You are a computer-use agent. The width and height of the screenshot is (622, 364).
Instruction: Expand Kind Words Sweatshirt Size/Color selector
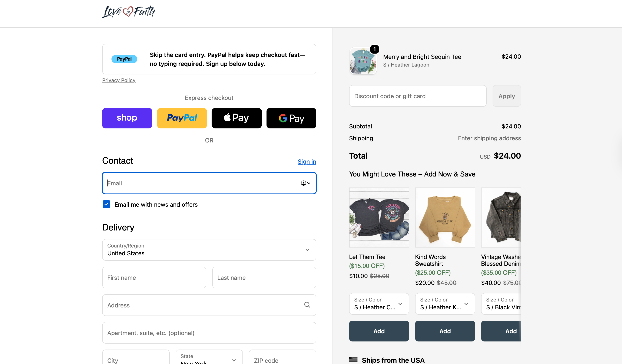tap(444, 304)
